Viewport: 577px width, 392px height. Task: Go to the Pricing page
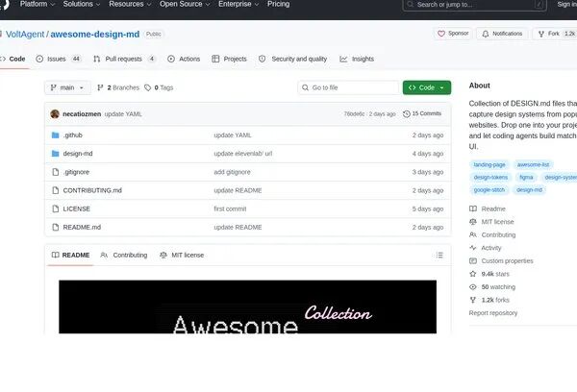(x=278, y=4)
